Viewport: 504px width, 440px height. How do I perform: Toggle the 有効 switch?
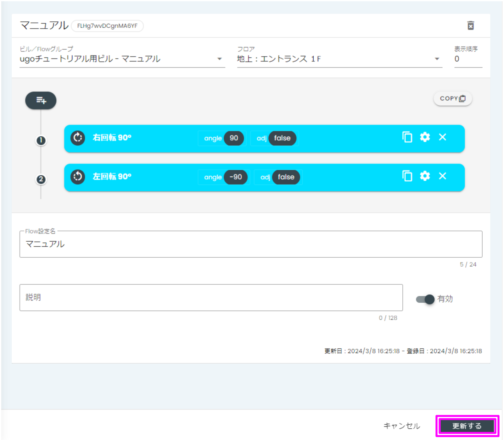[x=425, y=299]
